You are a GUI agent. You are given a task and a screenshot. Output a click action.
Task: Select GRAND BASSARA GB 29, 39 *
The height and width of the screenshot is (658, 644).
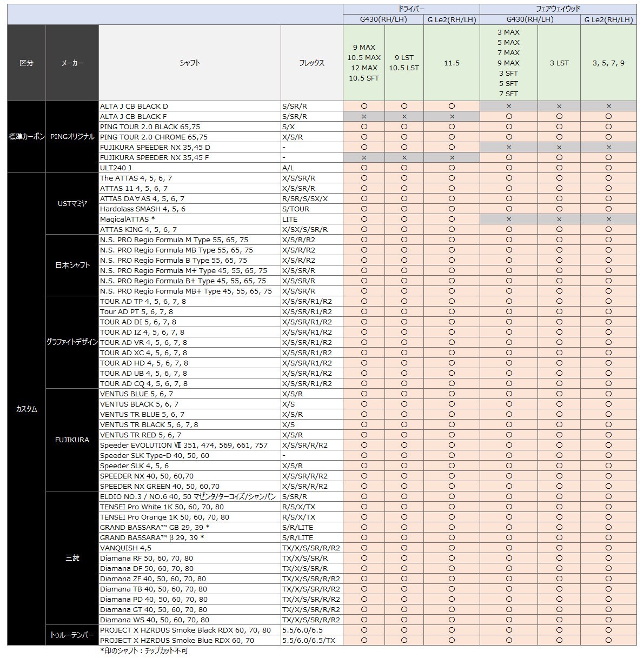pyautogui.click(x=155, y=528)
